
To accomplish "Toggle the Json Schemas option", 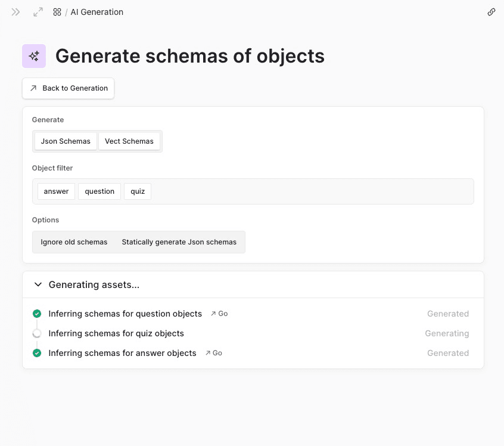I will [66, 141].
